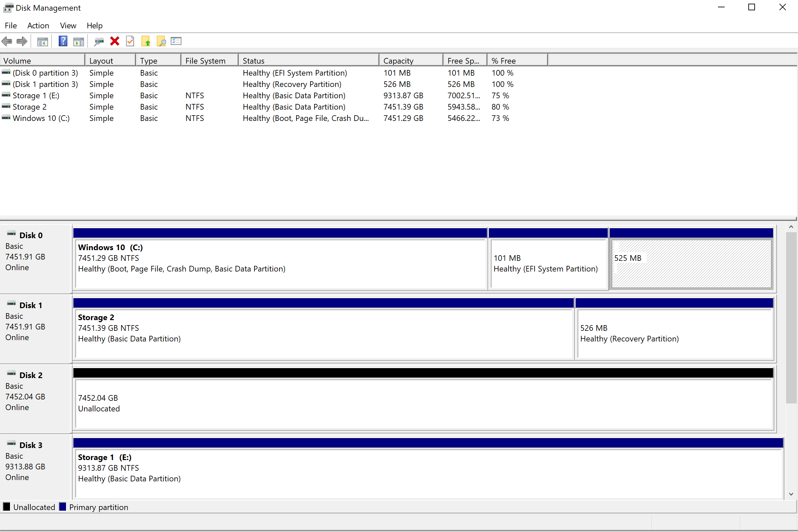The width and height of the screenshot is (798, 532).
Task: Click the folder with green arrow icon
Action: click(x=146, y=41)
